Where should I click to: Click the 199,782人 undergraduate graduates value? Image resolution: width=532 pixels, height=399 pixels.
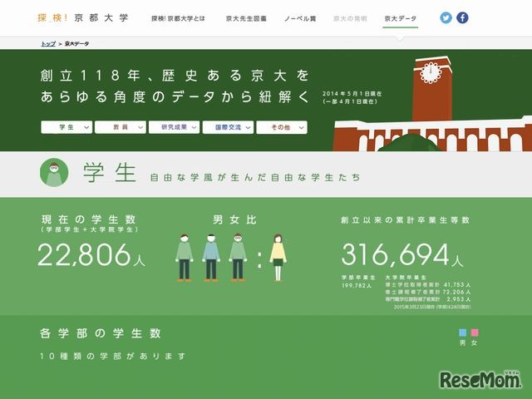pyautogui.click(x=357, y=286)
